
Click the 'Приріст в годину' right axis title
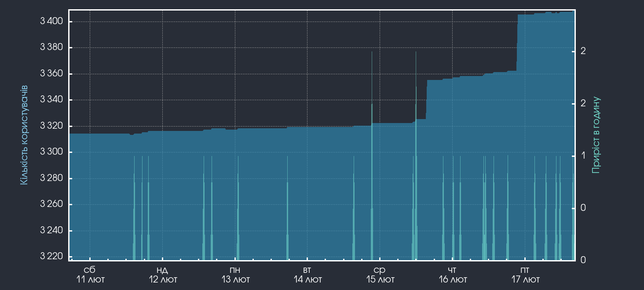pos(596,134)
